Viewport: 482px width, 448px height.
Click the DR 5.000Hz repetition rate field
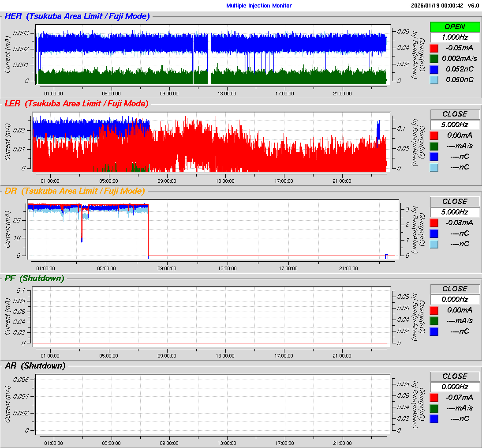pos(455,212)
